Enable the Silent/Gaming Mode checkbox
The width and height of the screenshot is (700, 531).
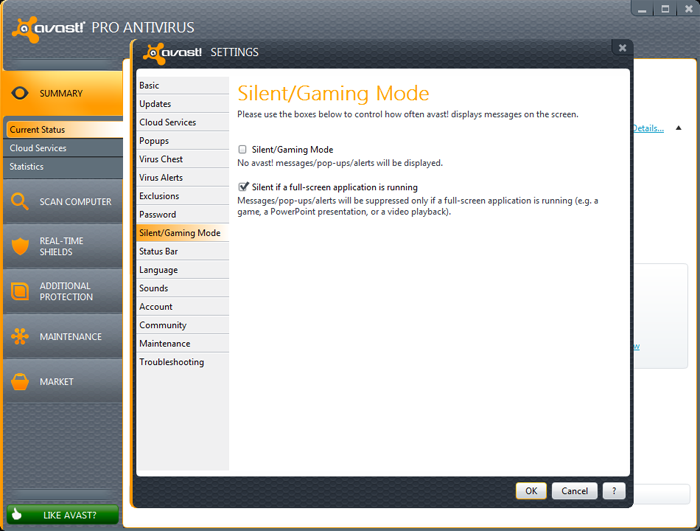pos(242,149)
